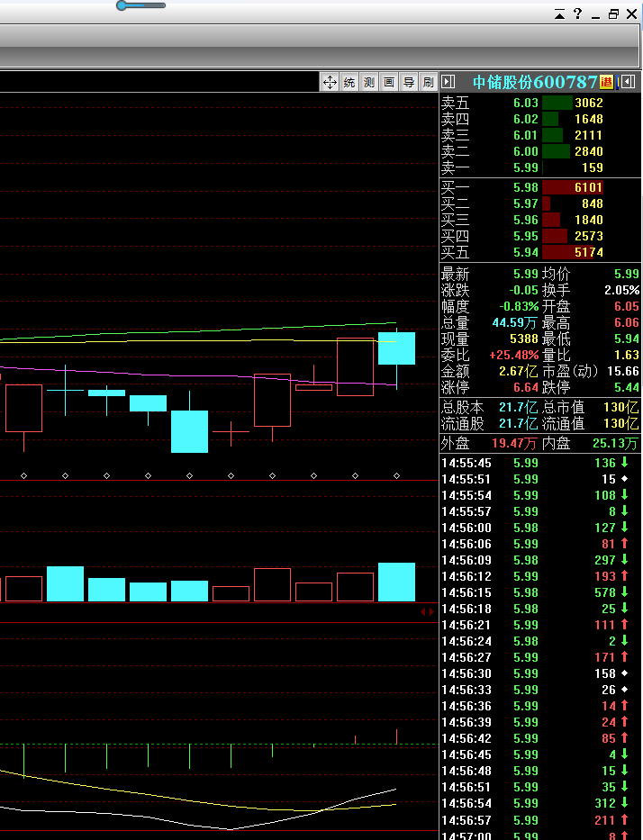Select the 买一 row at 5.98

[x=540, y=187]
